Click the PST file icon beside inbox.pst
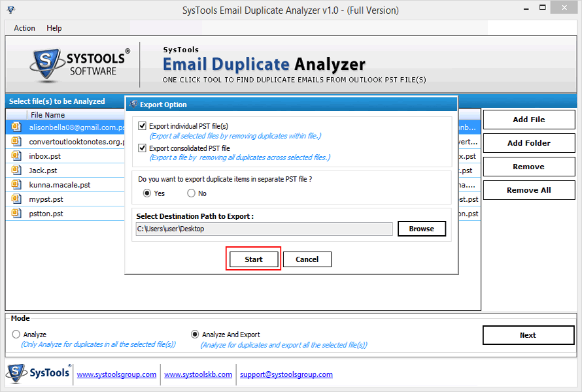Viewport: 582px width, 392px height. pos(16,155)
